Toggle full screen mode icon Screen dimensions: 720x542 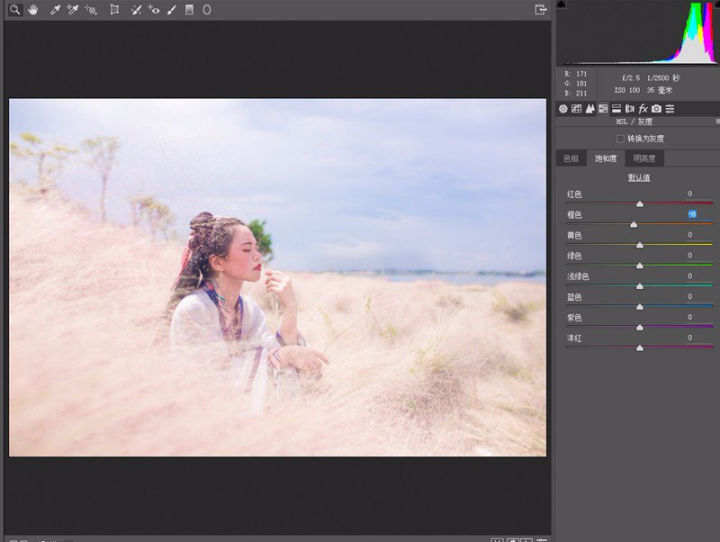click(541, 9)
